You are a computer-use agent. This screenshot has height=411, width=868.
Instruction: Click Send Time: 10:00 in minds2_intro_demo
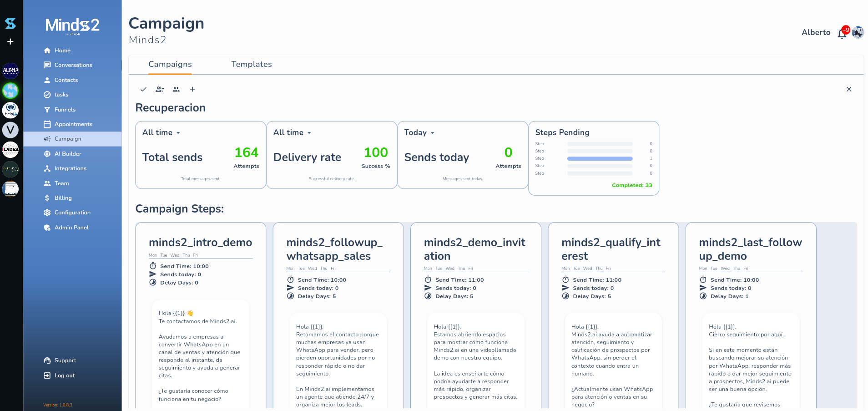[x=184, y=266]
